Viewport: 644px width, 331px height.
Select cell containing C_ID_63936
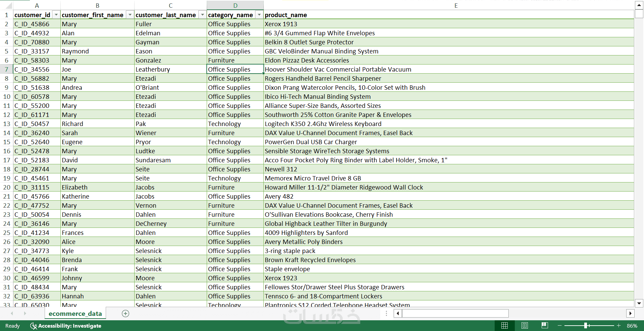point(37,296)
